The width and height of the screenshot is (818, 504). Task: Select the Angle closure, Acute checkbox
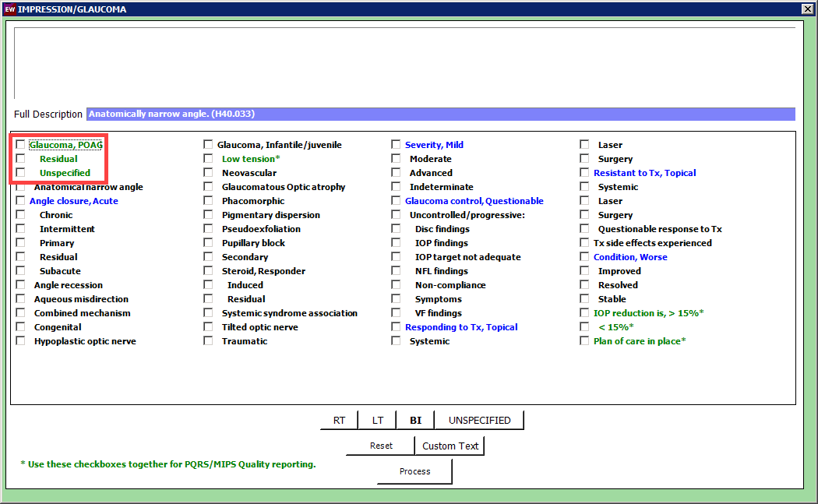[x=20, y=201]
